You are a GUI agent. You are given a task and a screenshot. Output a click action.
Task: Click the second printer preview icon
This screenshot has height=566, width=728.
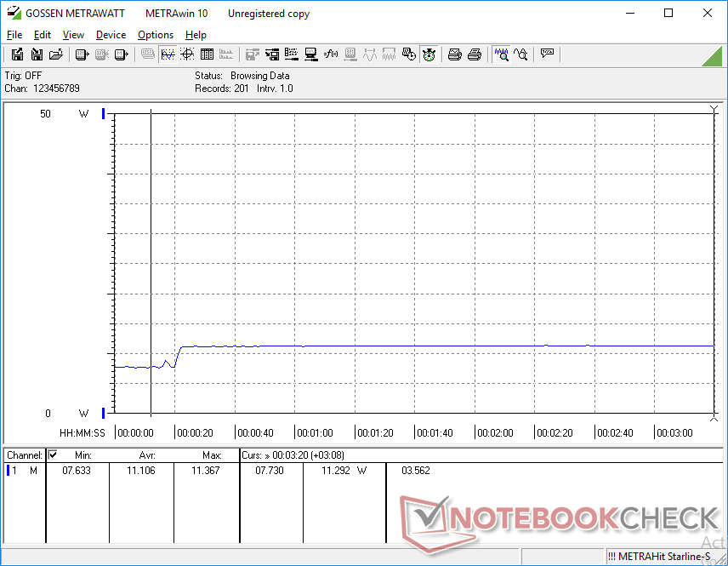click(x=474, y=54)
